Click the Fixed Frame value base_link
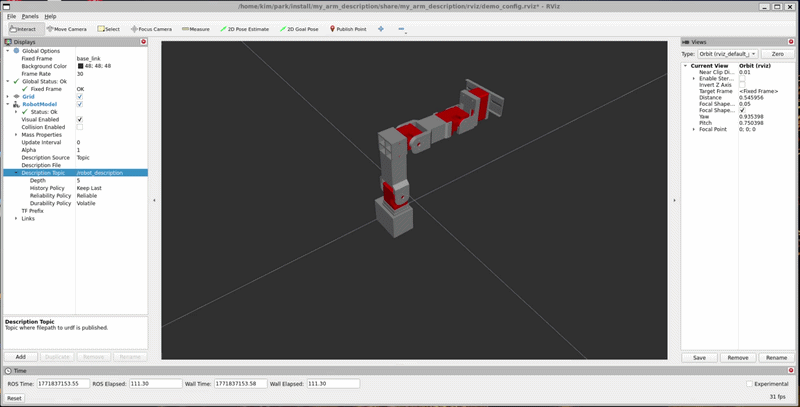 [88, 59]
